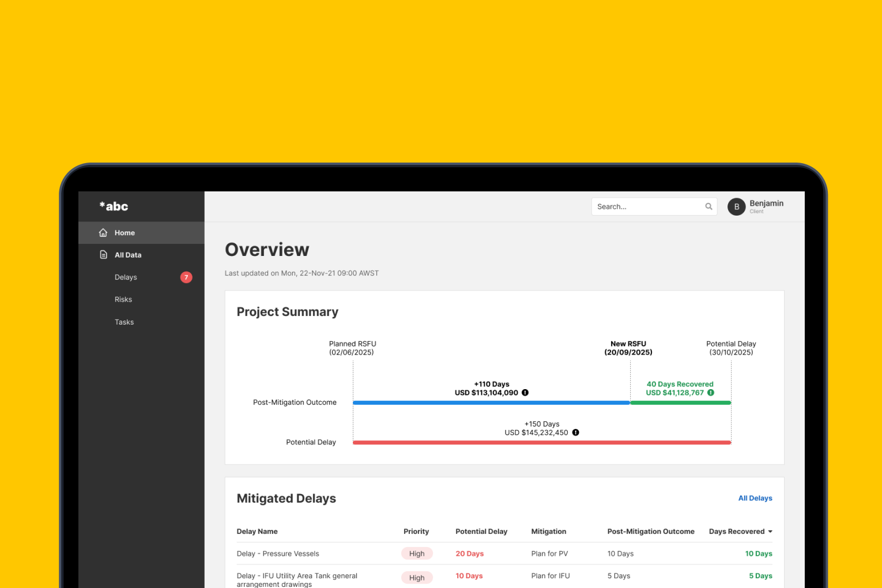This screenshot has width=882, height=588.
Task: Go to Home in sidebar
Action: pyautogui.click(x=141, y=233)
